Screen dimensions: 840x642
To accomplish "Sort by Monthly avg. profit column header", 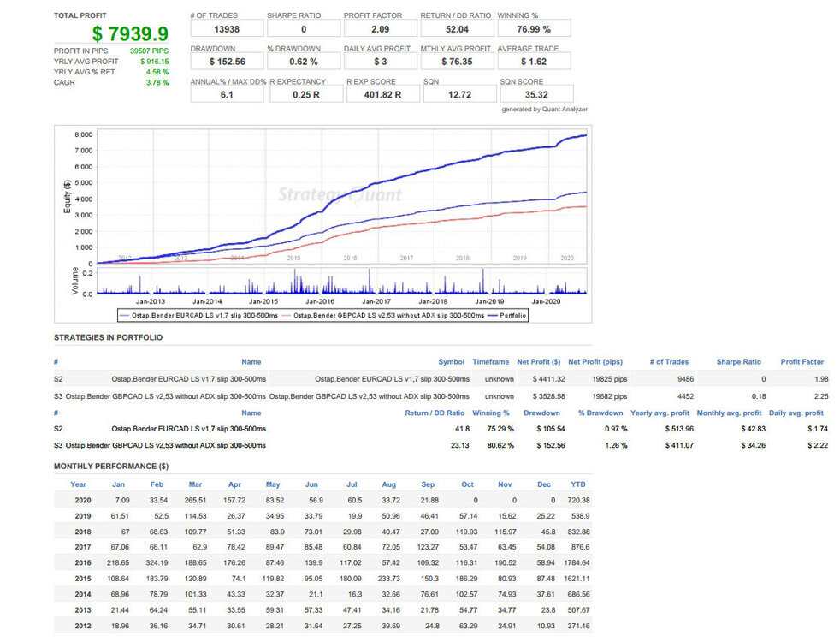I will click(729, 413).
